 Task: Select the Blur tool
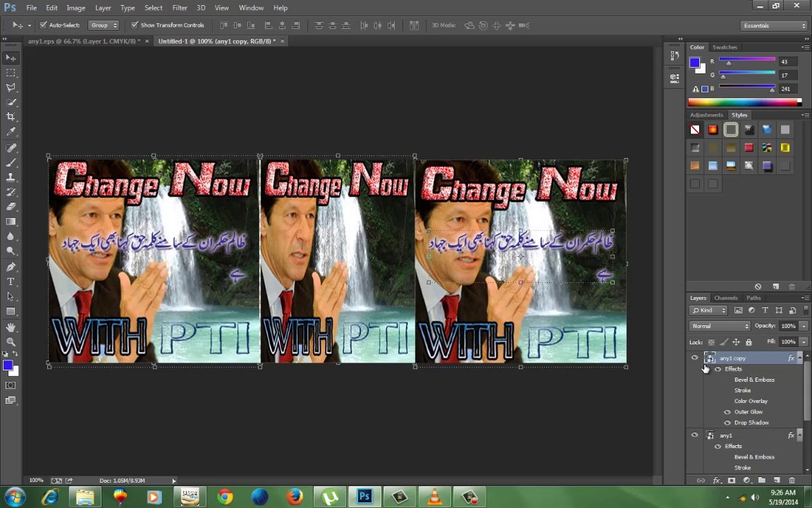[11, 236]
